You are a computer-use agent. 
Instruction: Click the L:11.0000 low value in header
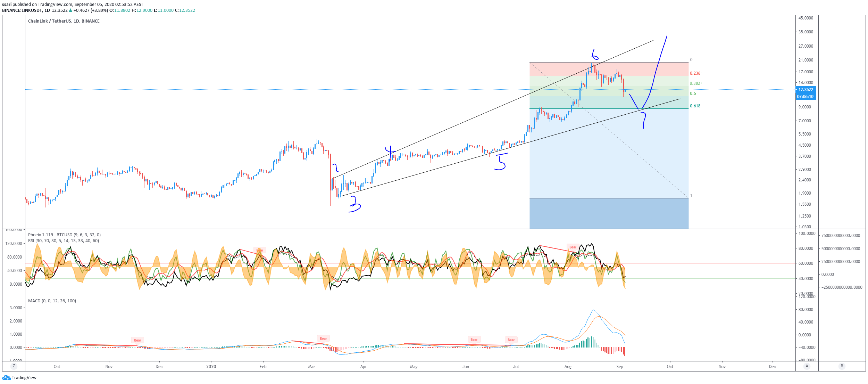[164, 10]
